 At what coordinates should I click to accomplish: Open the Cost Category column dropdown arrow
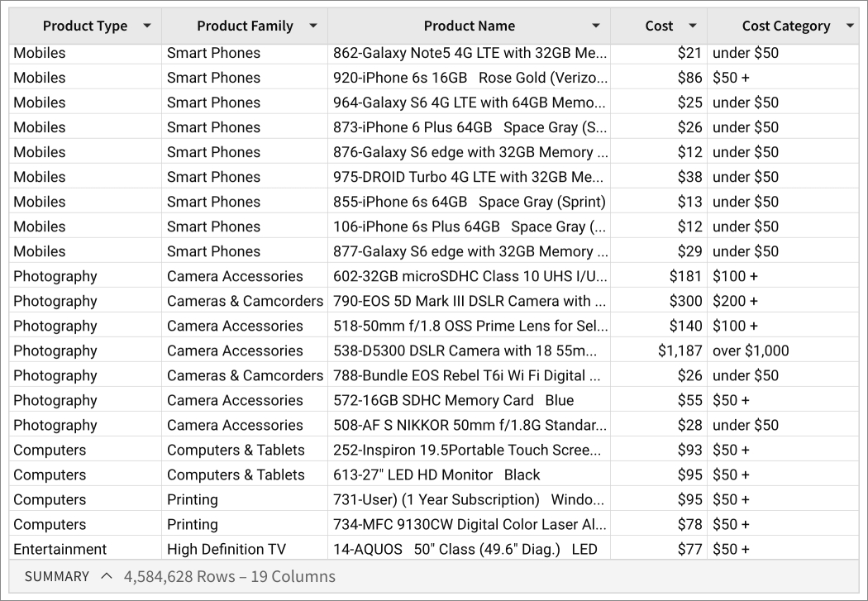pos(851,26)
